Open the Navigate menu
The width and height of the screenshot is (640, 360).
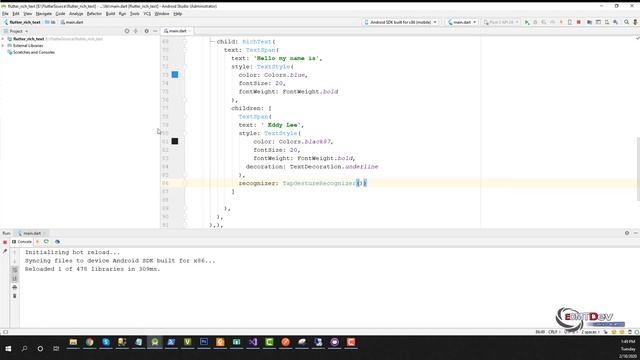pos(43,14)
